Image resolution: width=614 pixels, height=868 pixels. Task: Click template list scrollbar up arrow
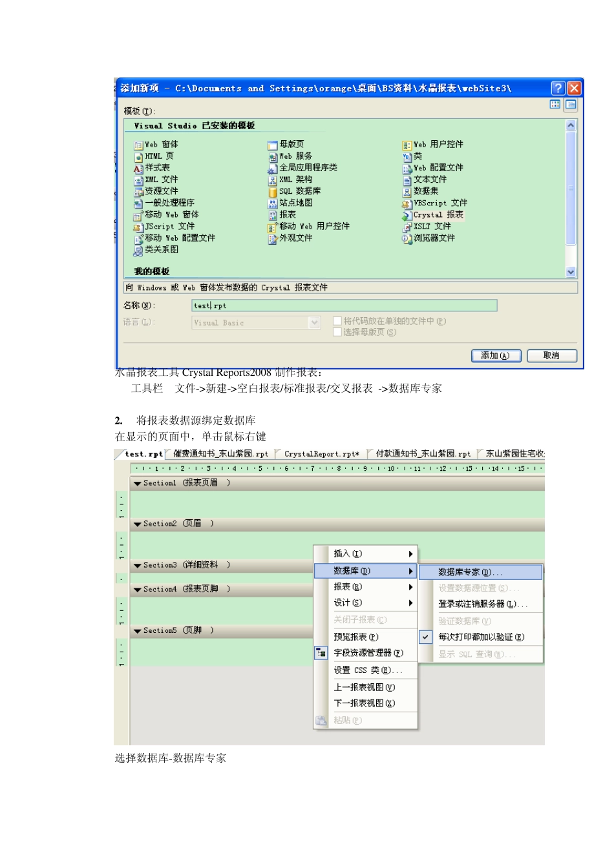(571, 125)
